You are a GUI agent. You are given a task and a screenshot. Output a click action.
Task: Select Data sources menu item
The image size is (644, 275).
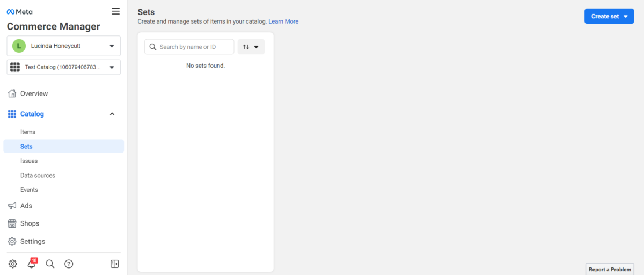point(38,175)
